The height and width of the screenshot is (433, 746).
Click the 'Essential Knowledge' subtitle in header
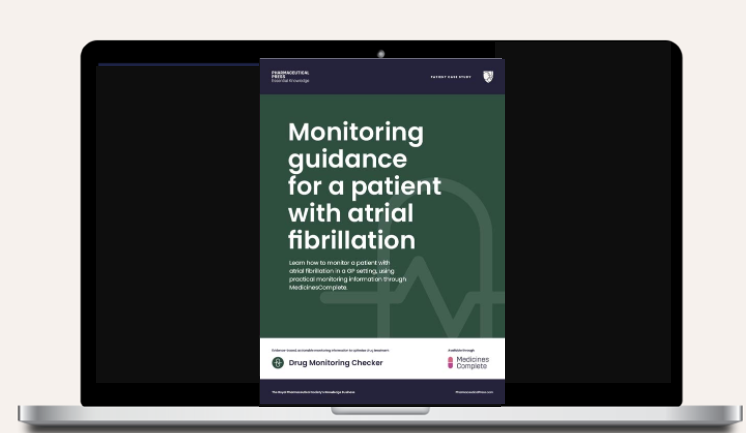click(290, 80)
